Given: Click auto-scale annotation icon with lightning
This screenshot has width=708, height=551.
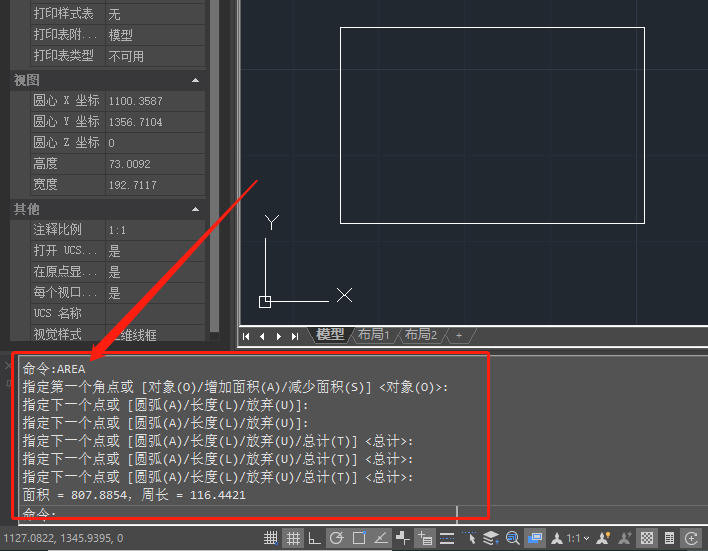Looking at the screenshot, I should click(x=625, y=538).
